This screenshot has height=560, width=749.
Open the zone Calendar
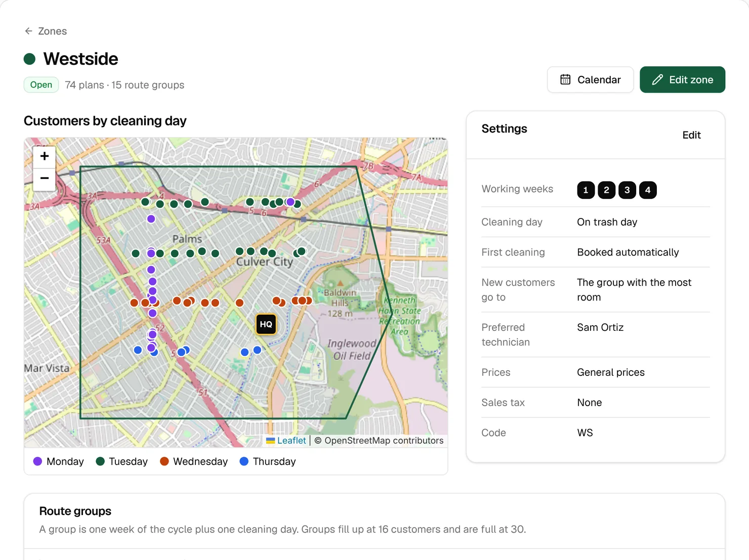pos(590,80)
